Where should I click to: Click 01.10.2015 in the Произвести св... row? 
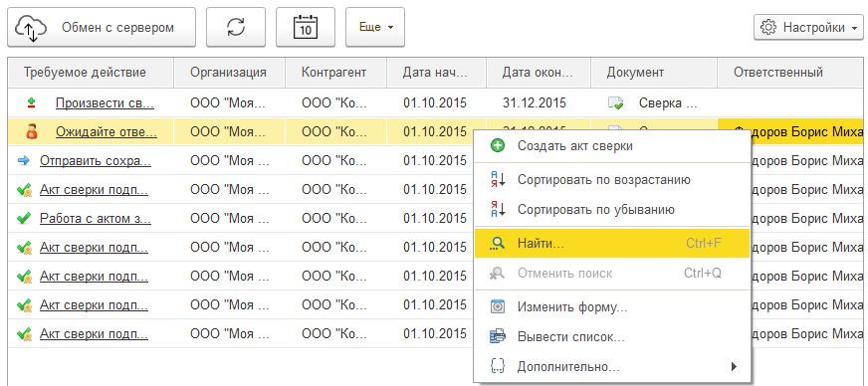tap(435, 102)
